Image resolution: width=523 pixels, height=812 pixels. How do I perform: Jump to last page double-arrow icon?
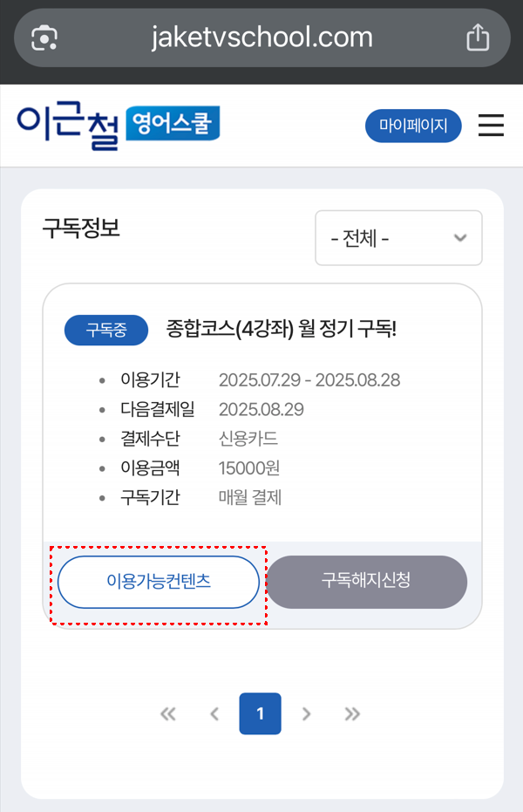pos(352,714)
